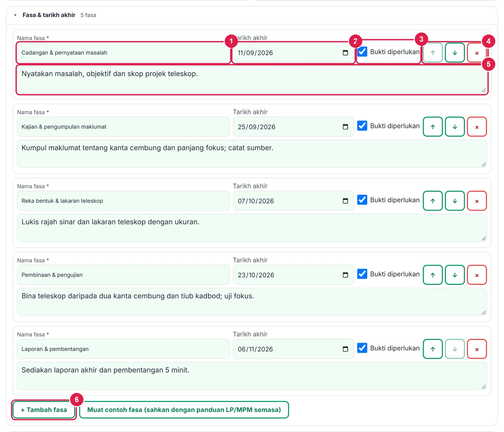The width and height of the screenshot is (504, 432).
Task: Delete the 'Kajian & pengumpulan maklumat' phase
Action: (x=476, y=127)
